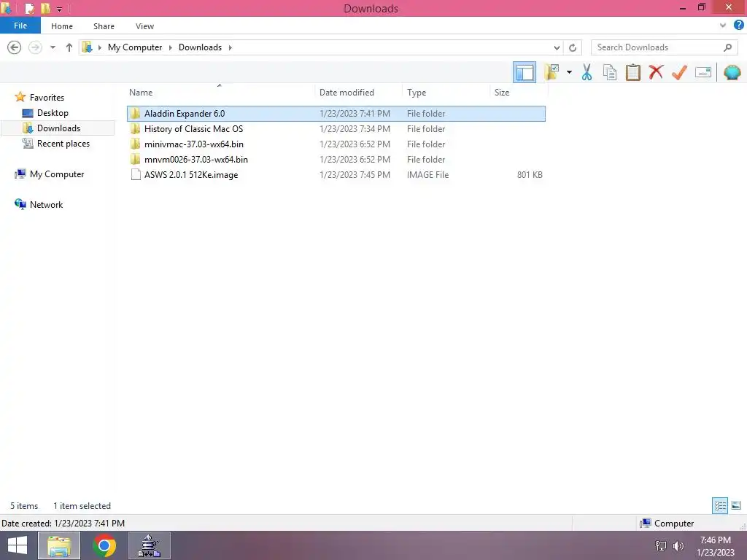Select Favorites in the navigation pane
The height and width of the screenshot is (560, 747).
[x=47, y=97]
